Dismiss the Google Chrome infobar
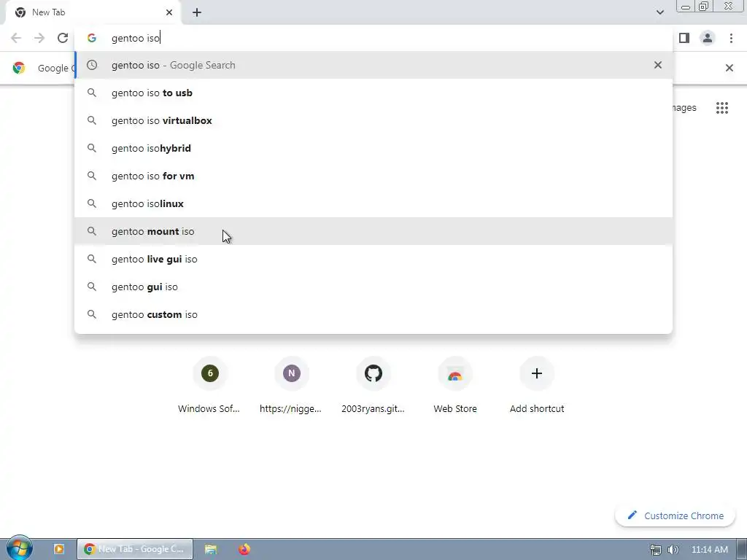 coord(729,68)
